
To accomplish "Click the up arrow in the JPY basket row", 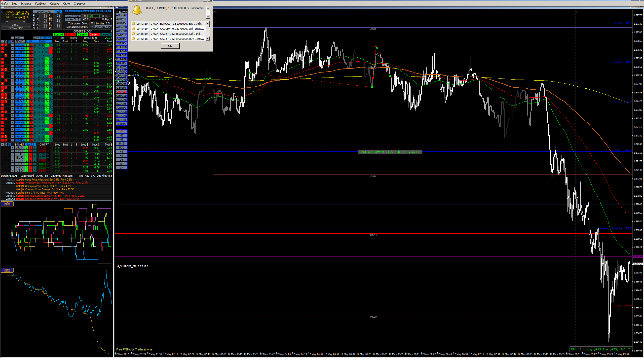I will (48, 164).
